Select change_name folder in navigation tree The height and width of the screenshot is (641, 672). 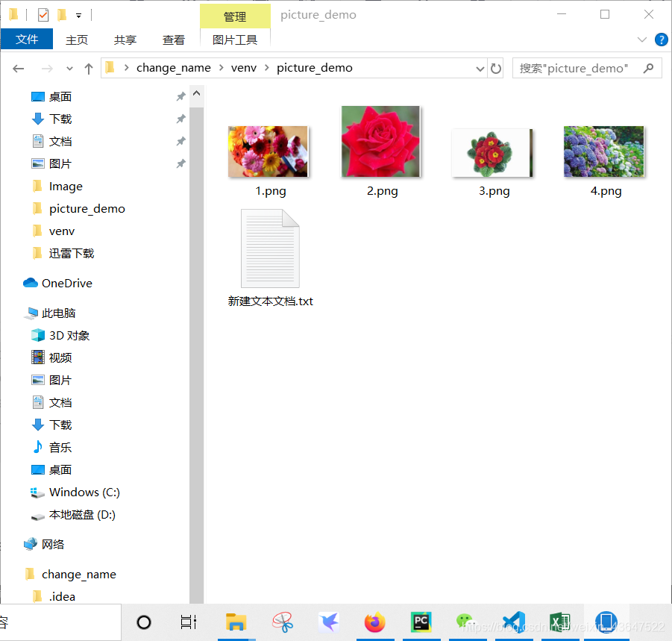coord(79,575)
